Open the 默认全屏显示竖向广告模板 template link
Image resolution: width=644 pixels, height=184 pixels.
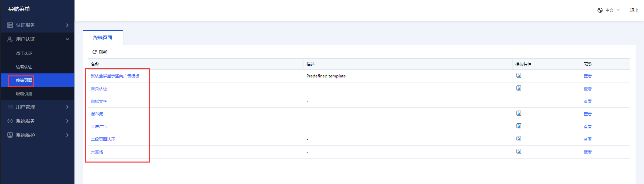(115, 76)
